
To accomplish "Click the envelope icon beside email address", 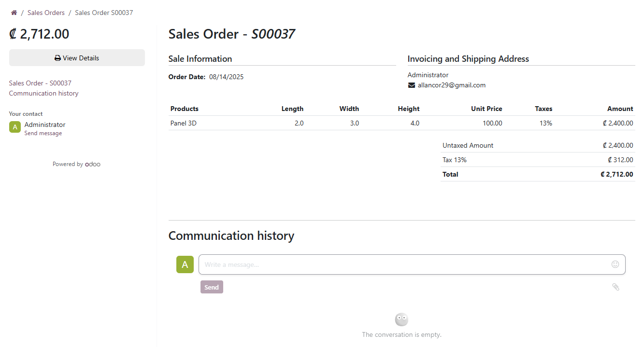I will [412, 85].
